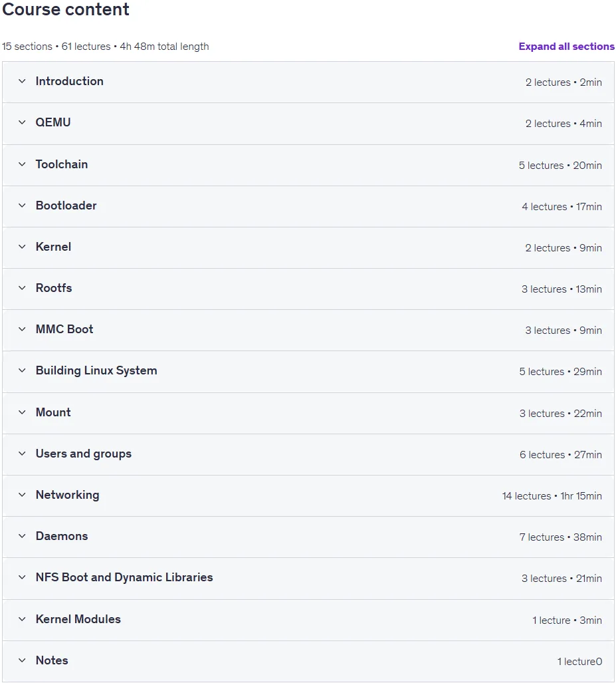Click the MMC Boot chevron icon
This screenshot has width=616, height=683.
coord(22,329)
